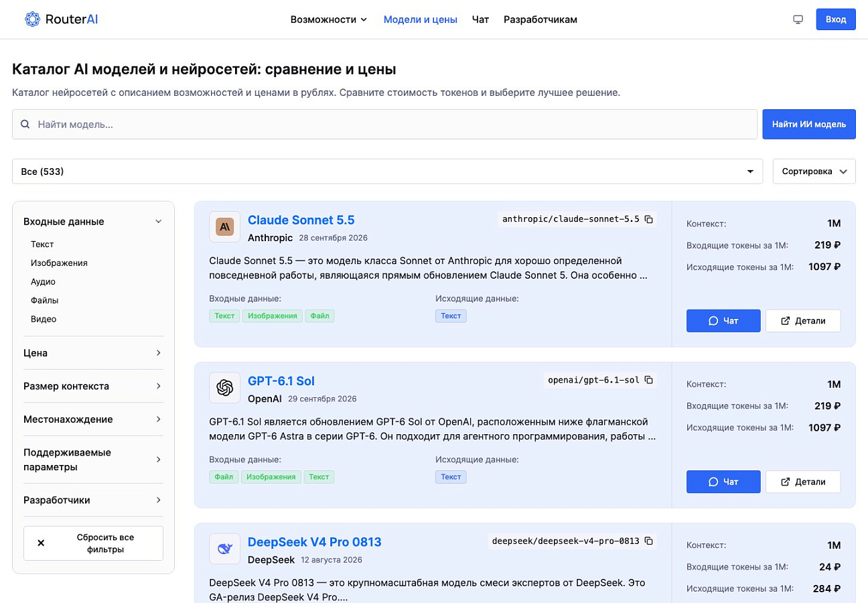Collapse the Входные данные filter section
Image resolution: width=868 pixels, height=603 pixels.
pos(93,221)
